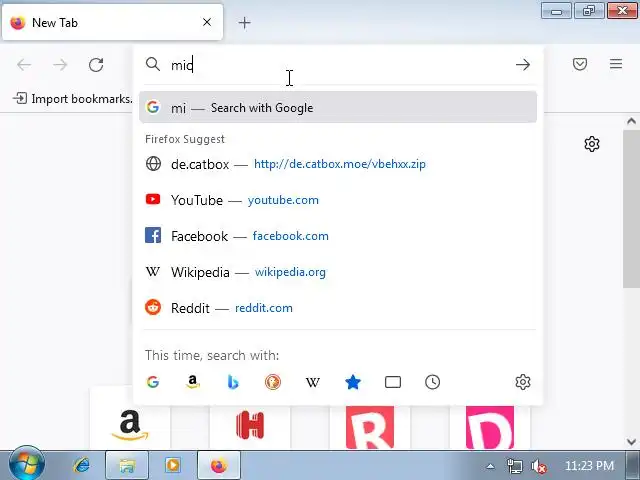Viewport: 640px width, 480px height.
Task: Open Windows Media Player from taskbar
Action: (x=173, y=465)
